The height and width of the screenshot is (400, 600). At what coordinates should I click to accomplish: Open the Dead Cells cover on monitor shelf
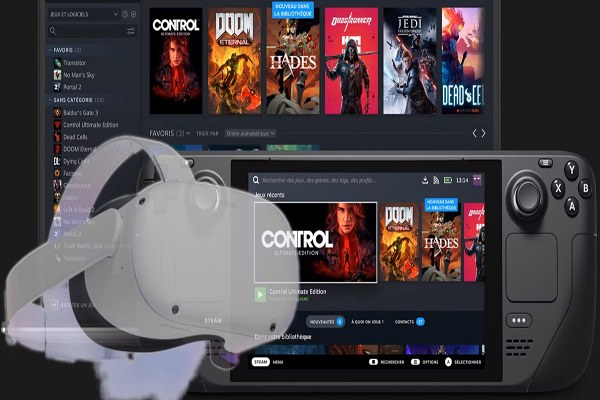(463, 61)
